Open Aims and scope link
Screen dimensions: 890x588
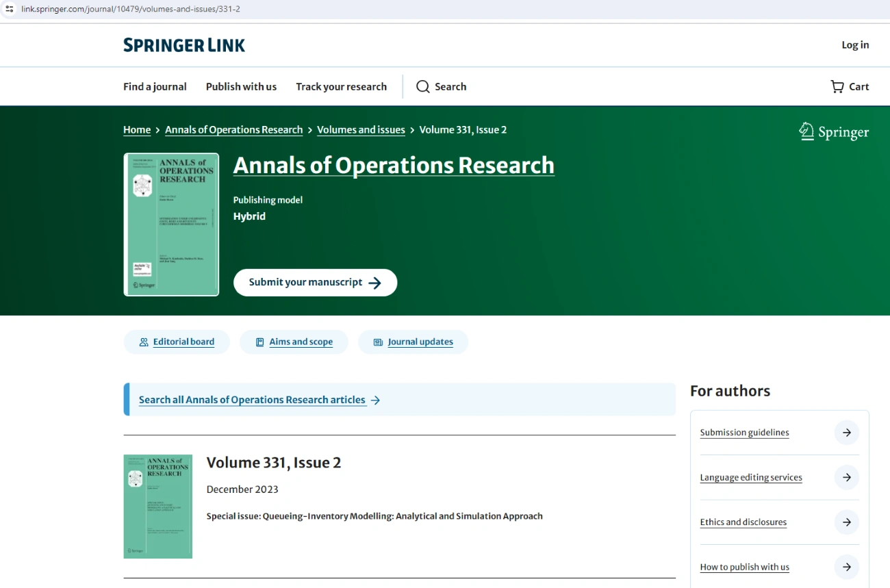point(301,342)
